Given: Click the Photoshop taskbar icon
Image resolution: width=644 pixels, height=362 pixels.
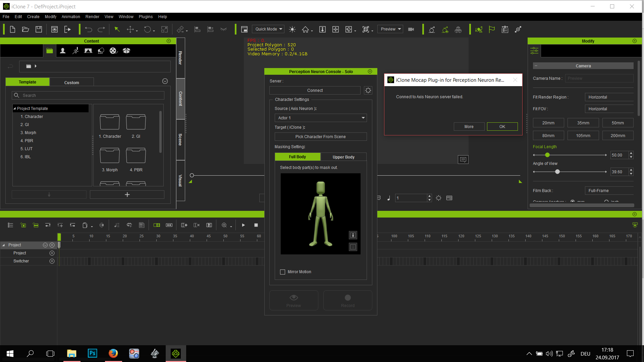Looking at the screenshot, I should (x=93, y=353).
